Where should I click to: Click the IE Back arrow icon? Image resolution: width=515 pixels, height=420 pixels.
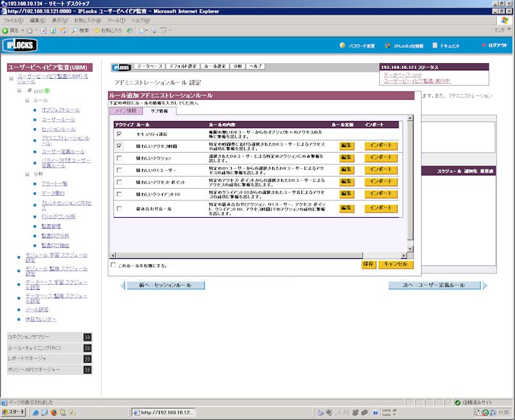pyautogui.click(x=5, y=30)
